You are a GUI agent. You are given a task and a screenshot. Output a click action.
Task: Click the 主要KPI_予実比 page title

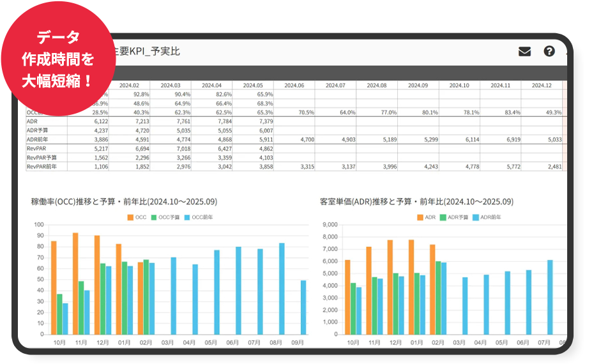pos(147,51)
